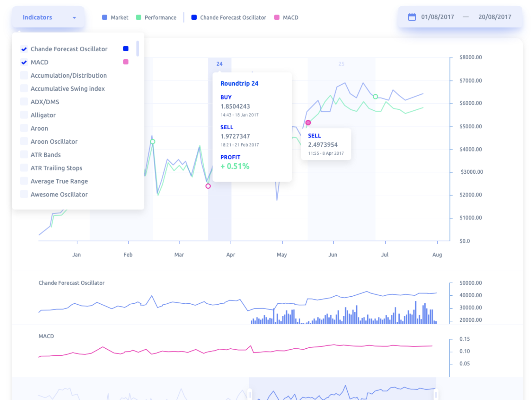Click pink color swatch beside MACD in list
The height and width of the screenshot is (400, 532).
126,62
